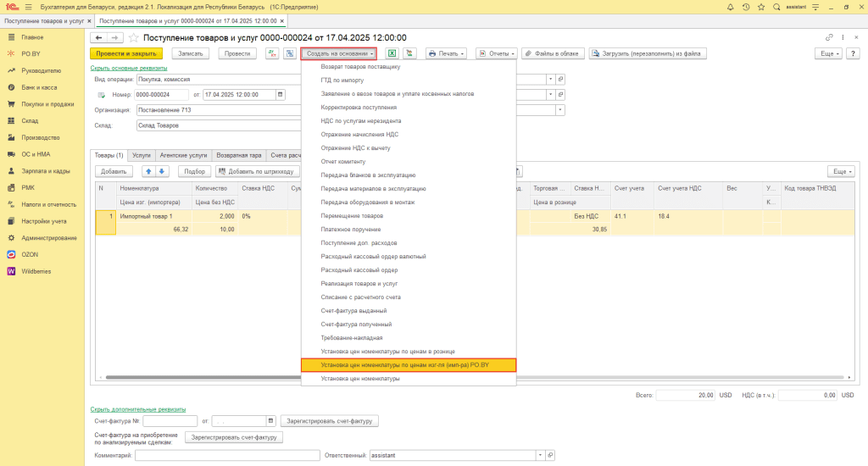Click the Добавить row button
This screenshot has width=868, height=466.
(x=114, y=171)
